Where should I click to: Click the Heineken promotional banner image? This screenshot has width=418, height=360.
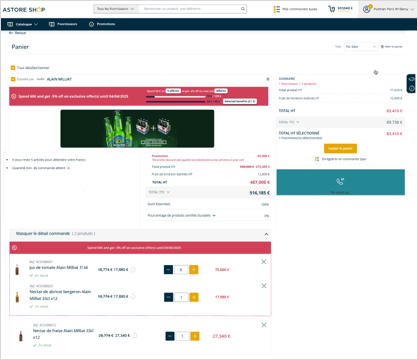[x=137, y=129]
